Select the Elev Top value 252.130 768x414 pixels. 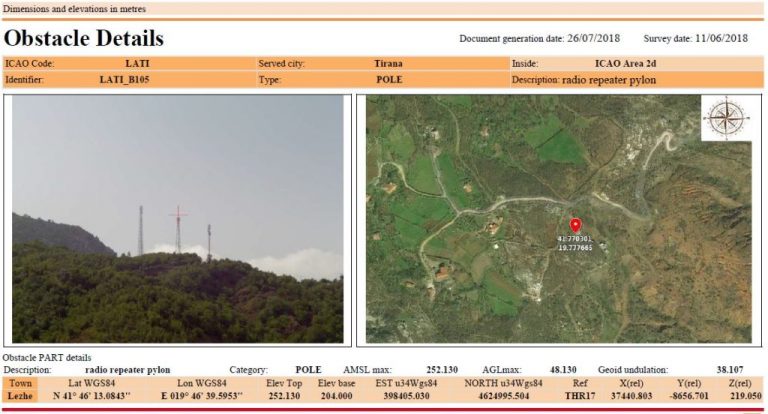(x=285, y=396)
